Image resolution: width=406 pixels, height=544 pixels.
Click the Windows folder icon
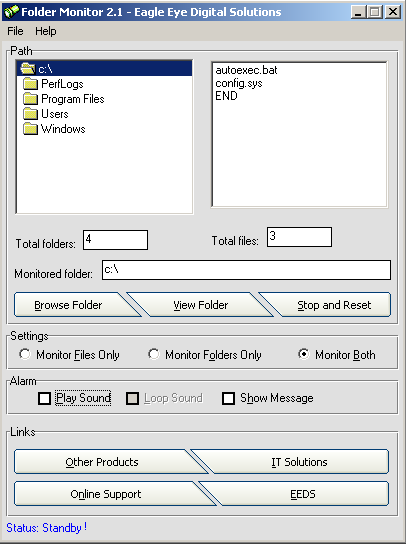coord(31,129)
